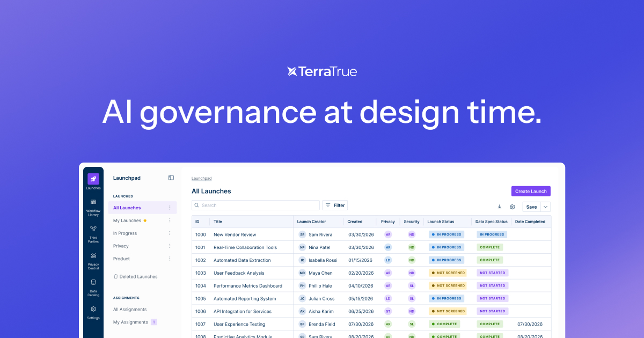Screen dimensions: 644x338
Task: Open options menu for Privacy view
Action: (170, 246)
